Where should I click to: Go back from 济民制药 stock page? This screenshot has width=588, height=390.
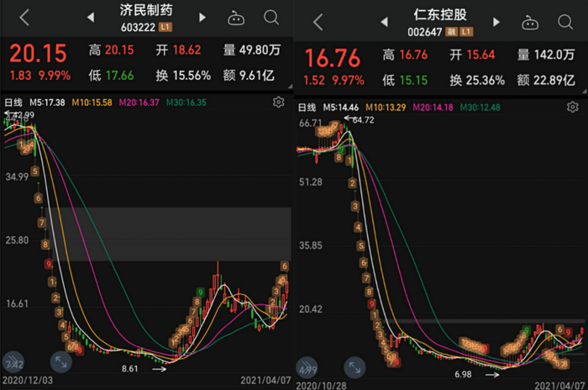(x=24, y=18)
